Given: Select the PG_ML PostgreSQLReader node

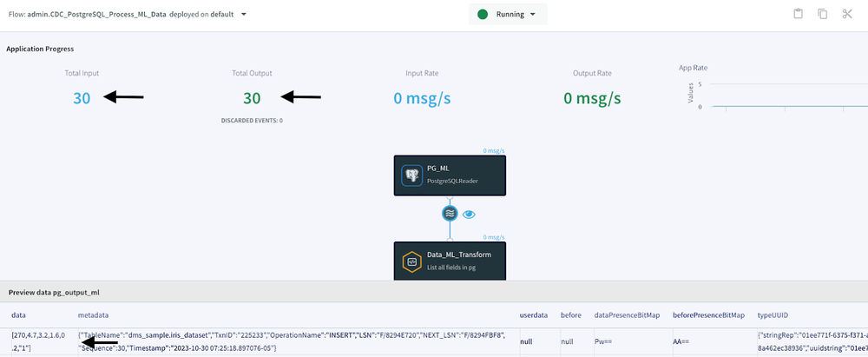Looking at the screenshot, I should (450, 175).
